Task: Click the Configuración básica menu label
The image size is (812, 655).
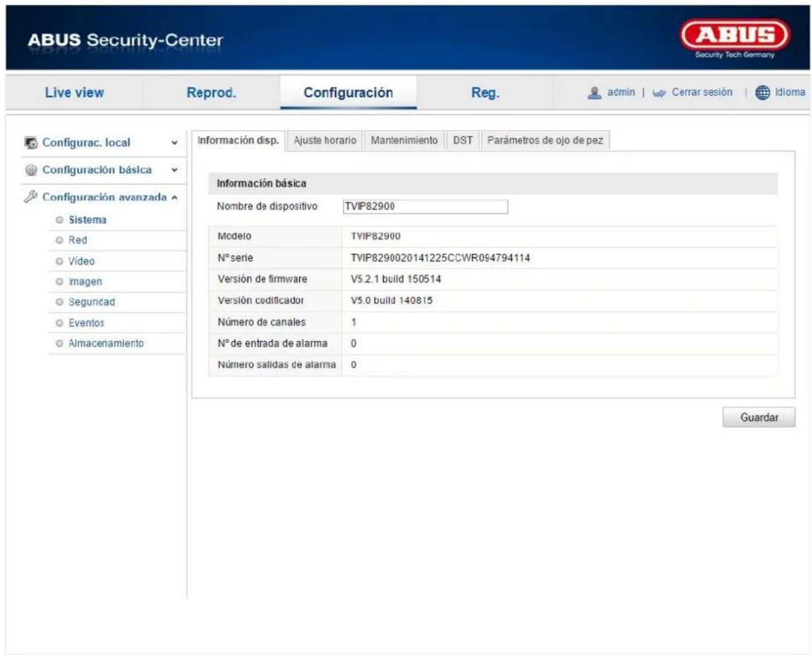Action: coord(97,170)
